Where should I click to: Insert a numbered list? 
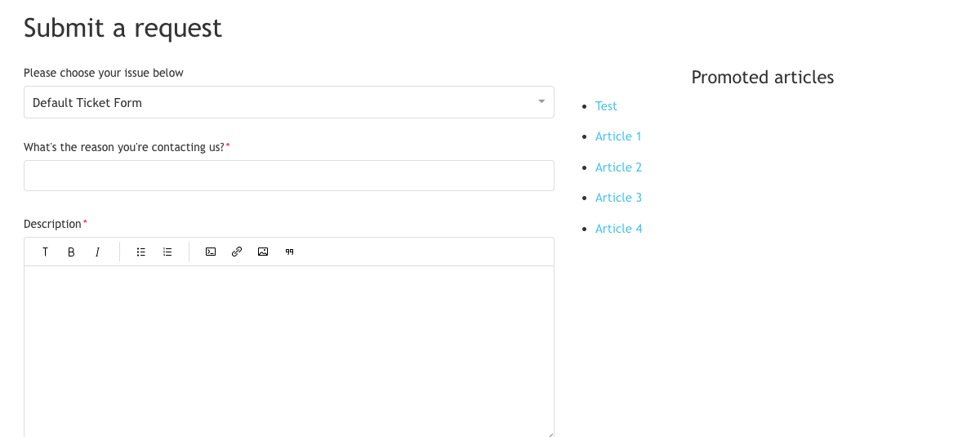[167, 252]
